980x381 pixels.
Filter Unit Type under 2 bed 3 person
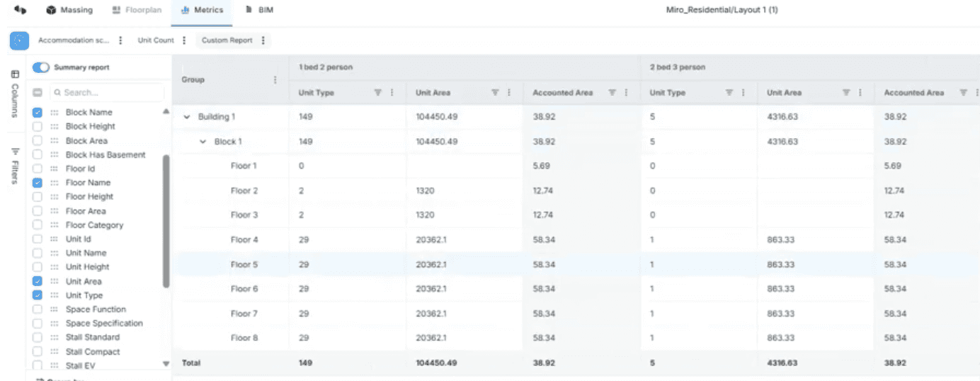[729, 93]
